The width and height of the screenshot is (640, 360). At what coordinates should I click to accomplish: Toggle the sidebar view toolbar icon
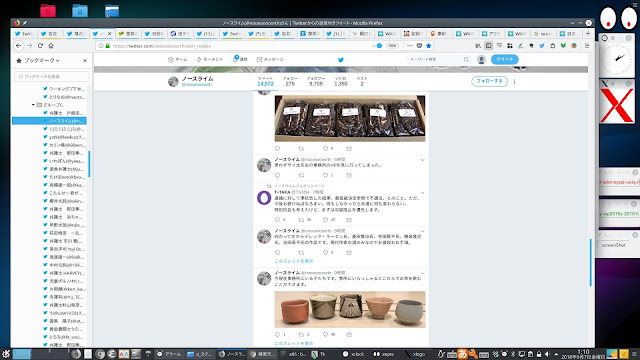click(x=489, y=46)
